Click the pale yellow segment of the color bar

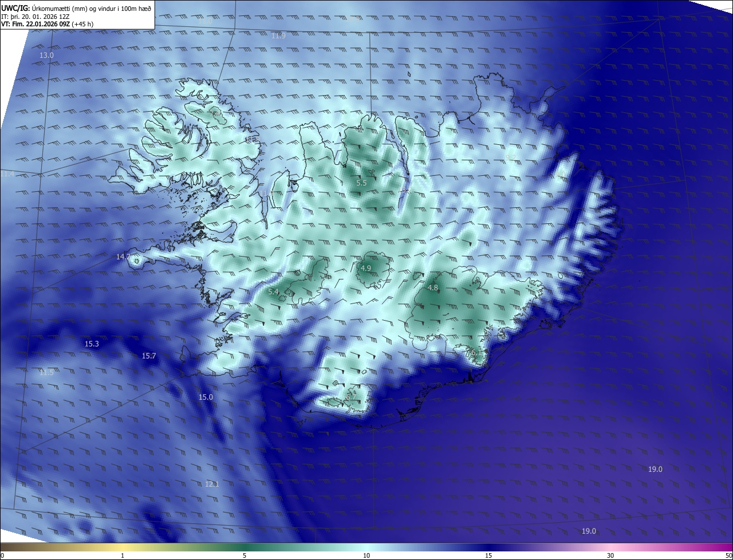123,547
